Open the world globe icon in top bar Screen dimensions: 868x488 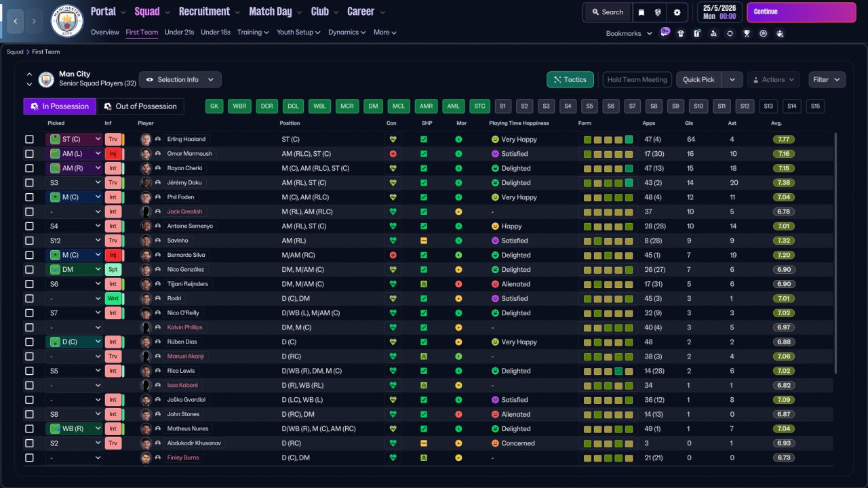pyautogui.click(x=658, y=12)
